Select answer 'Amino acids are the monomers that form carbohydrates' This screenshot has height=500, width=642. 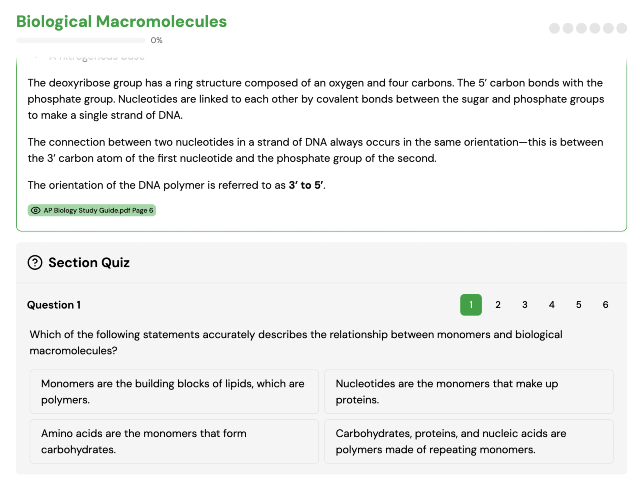[174, 441]
